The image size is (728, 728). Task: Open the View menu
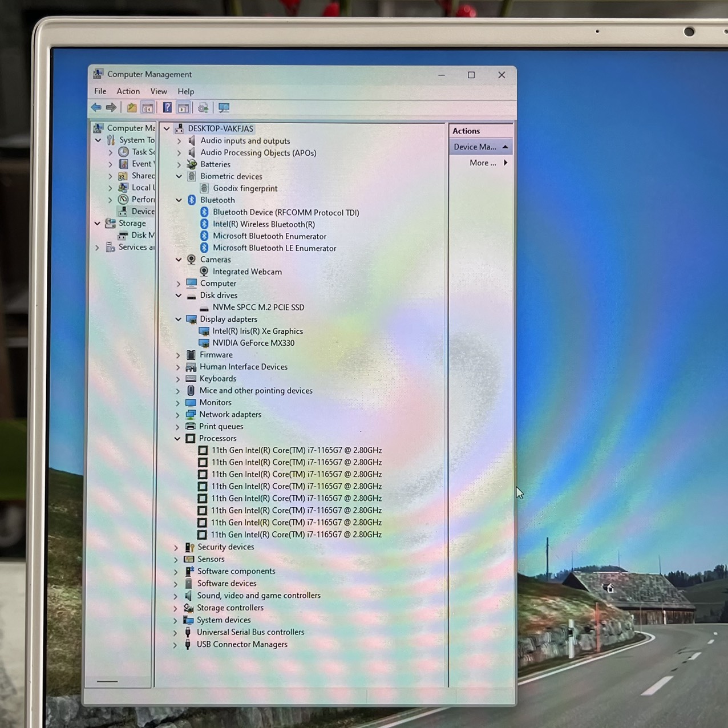(x=159, y=91)
